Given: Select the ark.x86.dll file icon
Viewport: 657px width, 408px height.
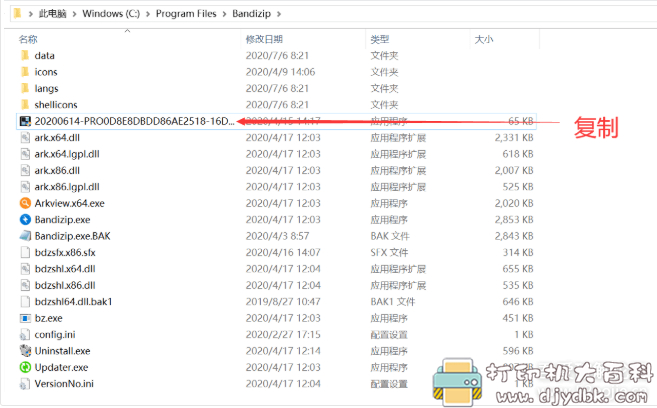Looking at the screenshot, I should pos(25,170).
